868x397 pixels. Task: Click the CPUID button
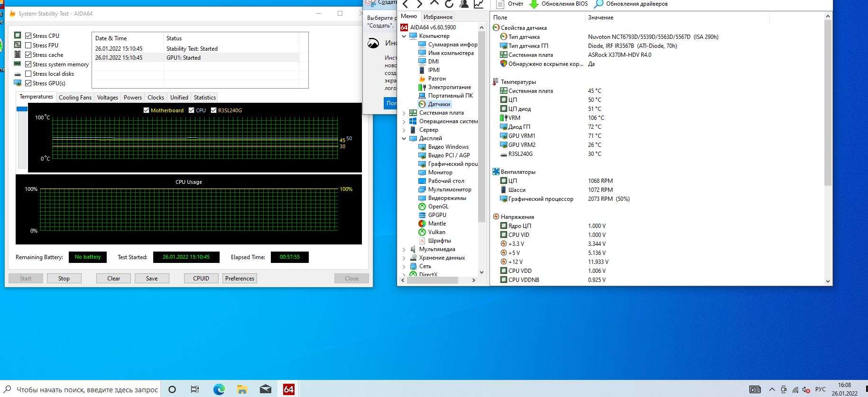(201, 279)
